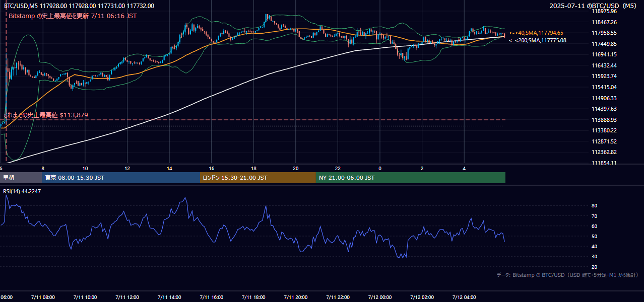Click the hour tick 20 under price chart
This screenshot has width=644, height=302.
(295, 168)
